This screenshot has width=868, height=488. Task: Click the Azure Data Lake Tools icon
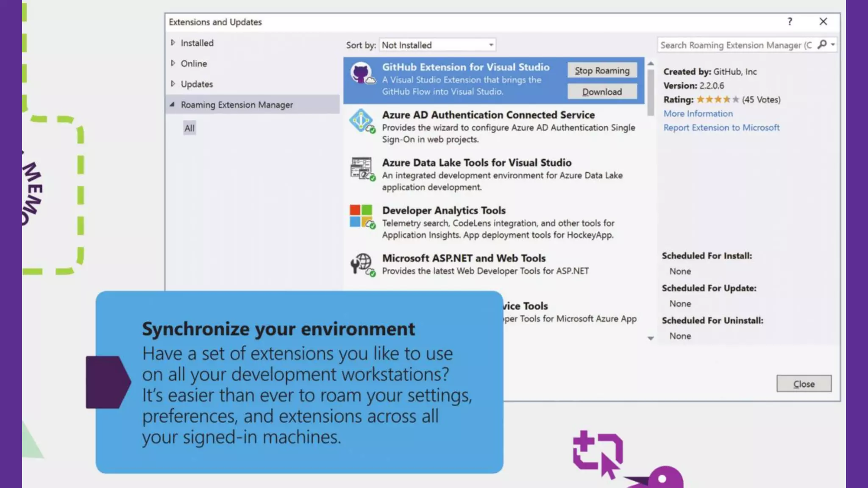362,169
